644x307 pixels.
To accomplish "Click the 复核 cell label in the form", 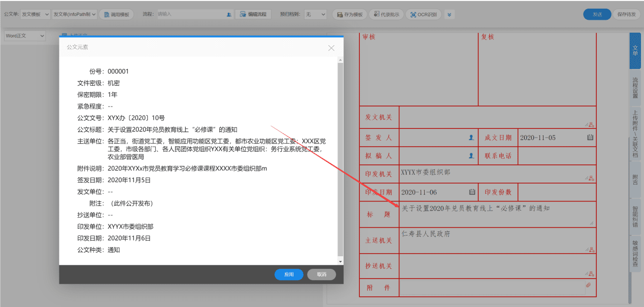I will [488, 37].
